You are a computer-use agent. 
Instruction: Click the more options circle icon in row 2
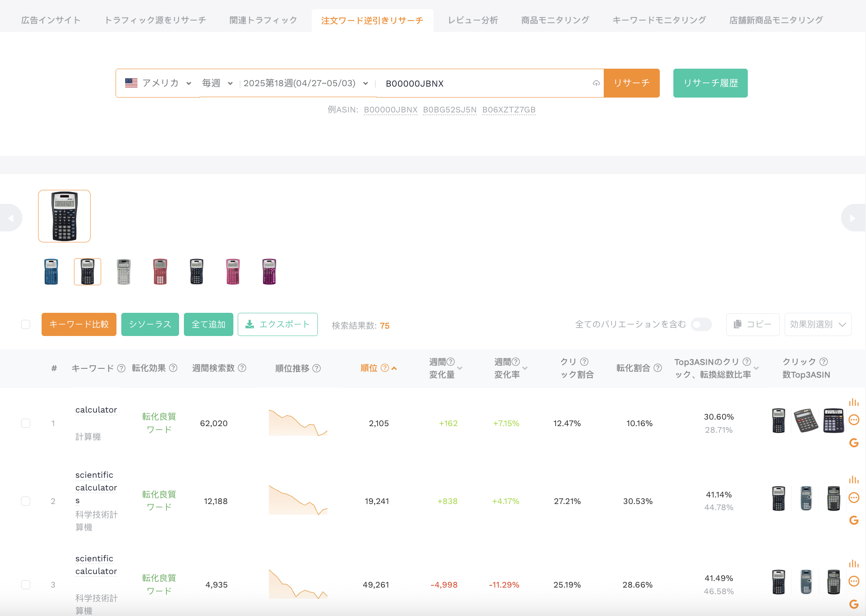(x=854, y=497)
